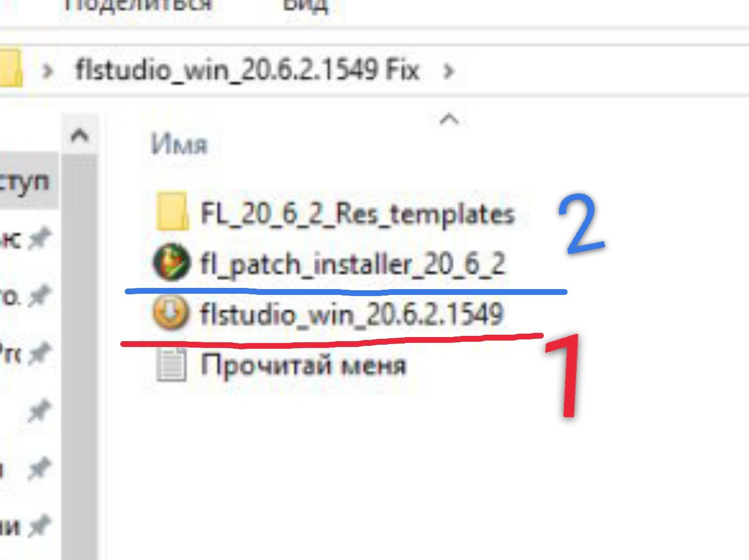Click flstudio_win_20.6.2.1549 Fix breadcrumb
749x560 pixels.
(248, 70)
